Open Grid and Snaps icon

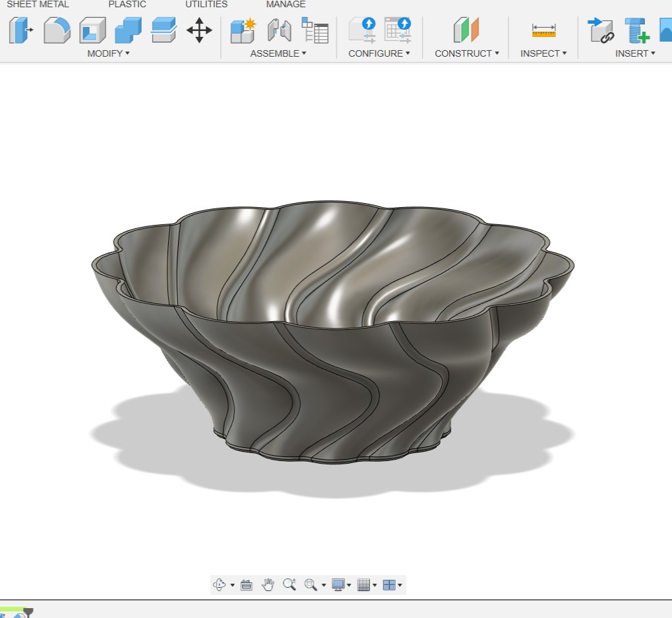(x=363, y=584)
